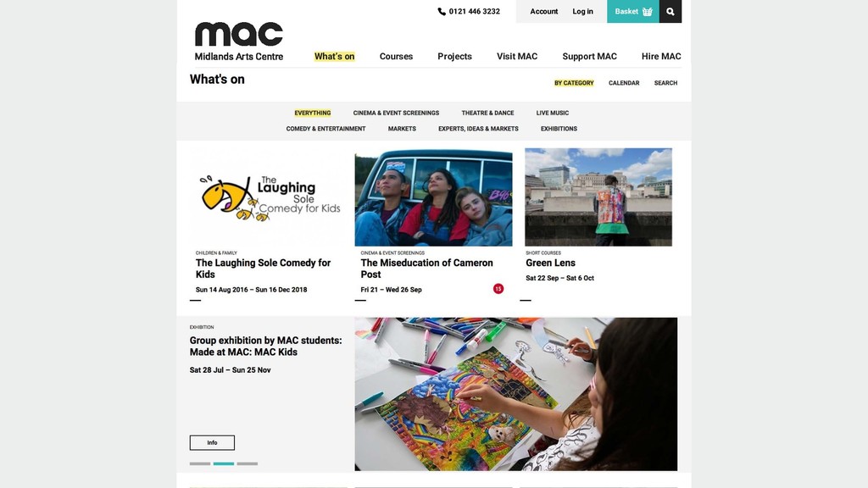868x488 pixels.
Task: Click the red 15 age rating badge
Action: pyautogui.click(x=498, y=289)
